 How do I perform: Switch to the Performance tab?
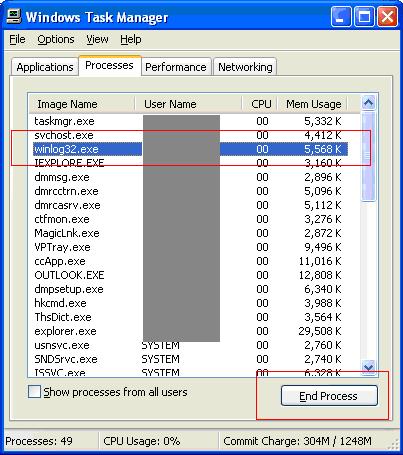click(176, 67)
